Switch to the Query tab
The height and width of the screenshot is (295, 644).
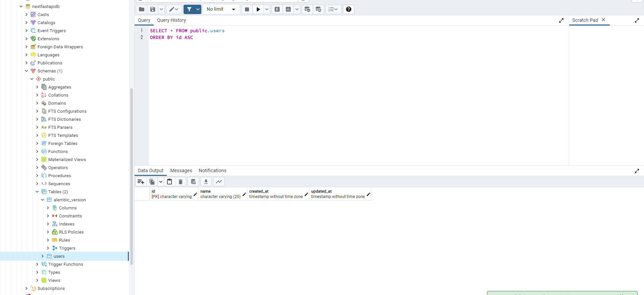pos(144,20)
